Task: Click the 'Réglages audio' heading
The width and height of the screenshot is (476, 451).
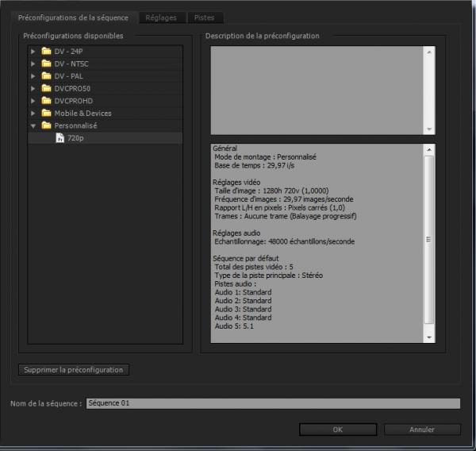Action: click(236, 233)
